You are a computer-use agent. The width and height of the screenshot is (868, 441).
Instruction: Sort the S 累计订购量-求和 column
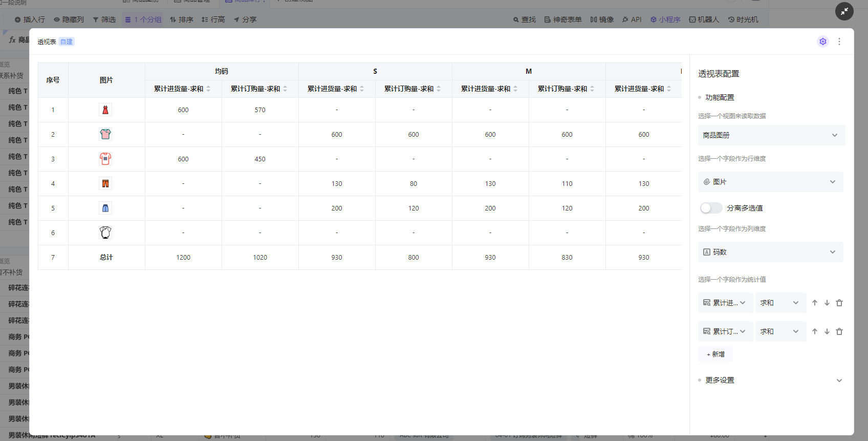click(439, 89)
